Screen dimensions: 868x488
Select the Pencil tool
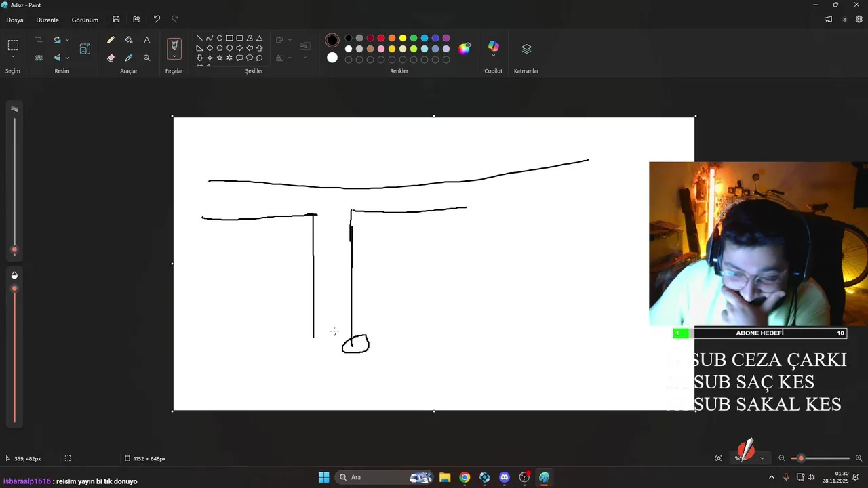(x=111, y=40)
